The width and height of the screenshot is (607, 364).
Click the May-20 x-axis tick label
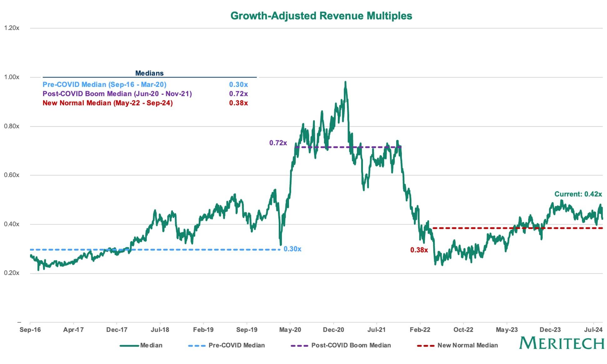[290, 330]
